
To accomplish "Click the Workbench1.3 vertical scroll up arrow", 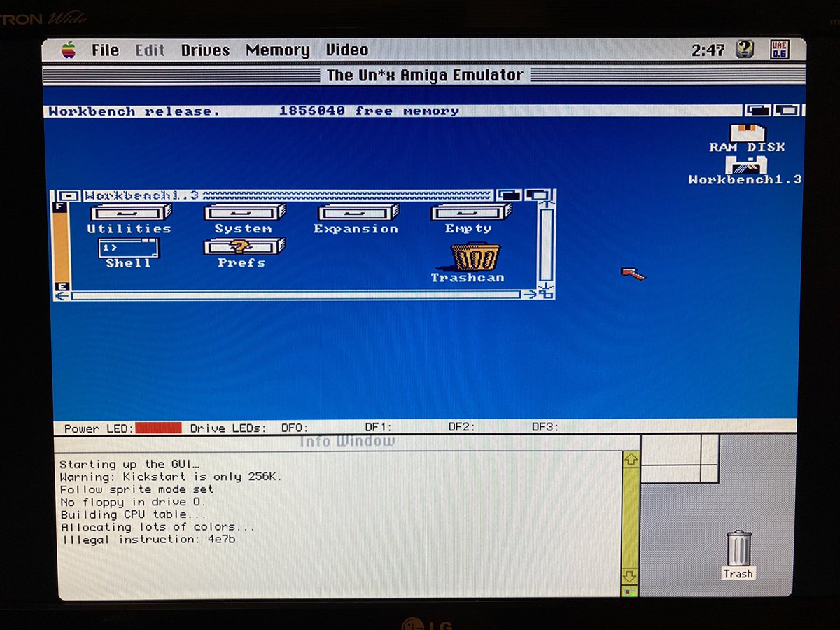I will [547, 204].
